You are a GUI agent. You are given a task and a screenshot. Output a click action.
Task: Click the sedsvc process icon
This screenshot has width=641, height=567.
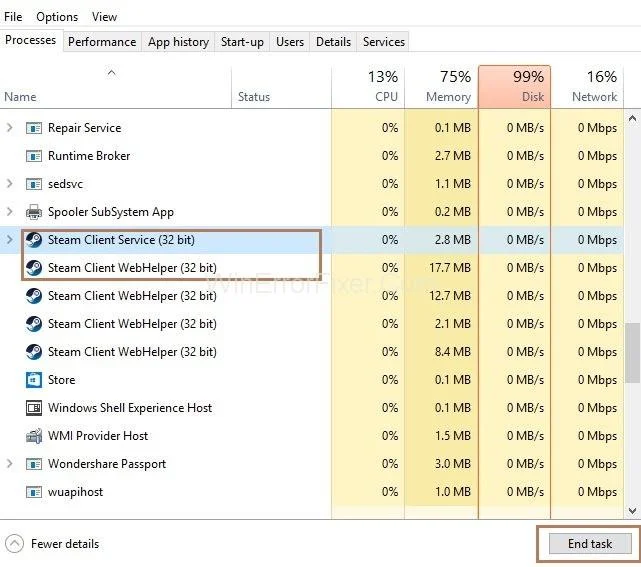click(x=34, y=184)
